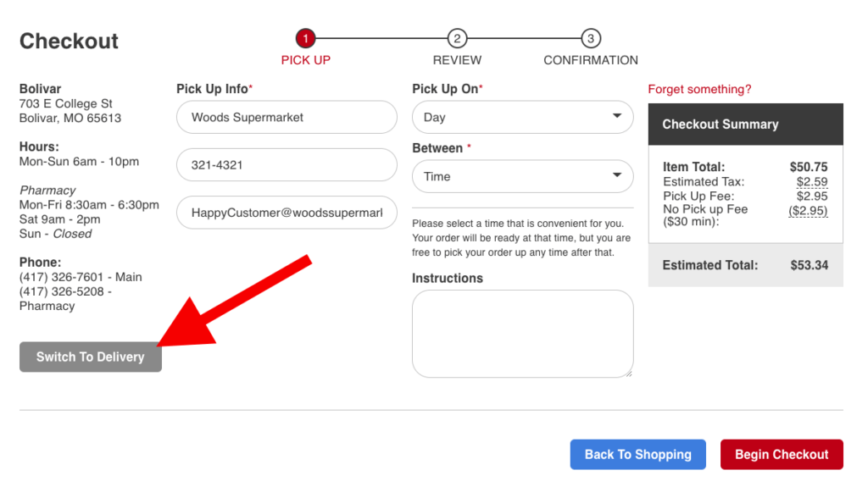
Task: Click the REVIEW step label
Action: pos(457,60)
